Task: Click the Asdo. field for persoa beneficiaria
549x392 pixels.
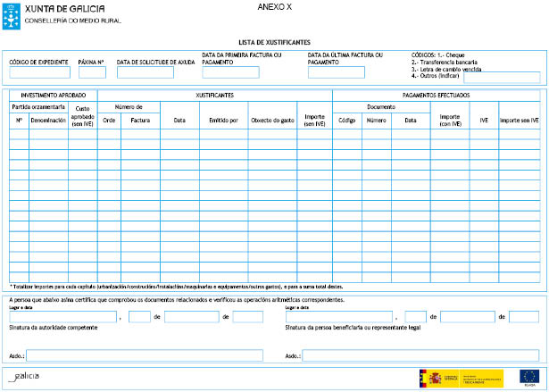Action: click(x=420, y=355)
